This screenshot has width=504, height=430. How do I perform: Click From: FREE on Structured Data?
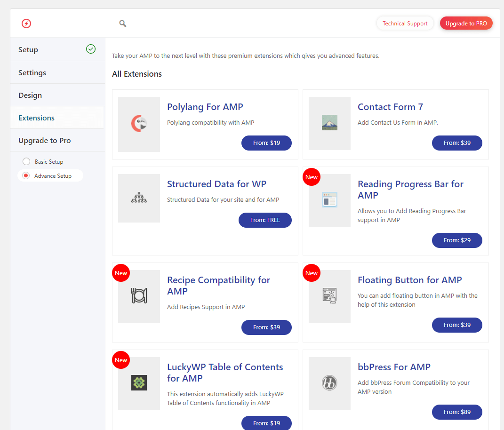click(265, 220)
